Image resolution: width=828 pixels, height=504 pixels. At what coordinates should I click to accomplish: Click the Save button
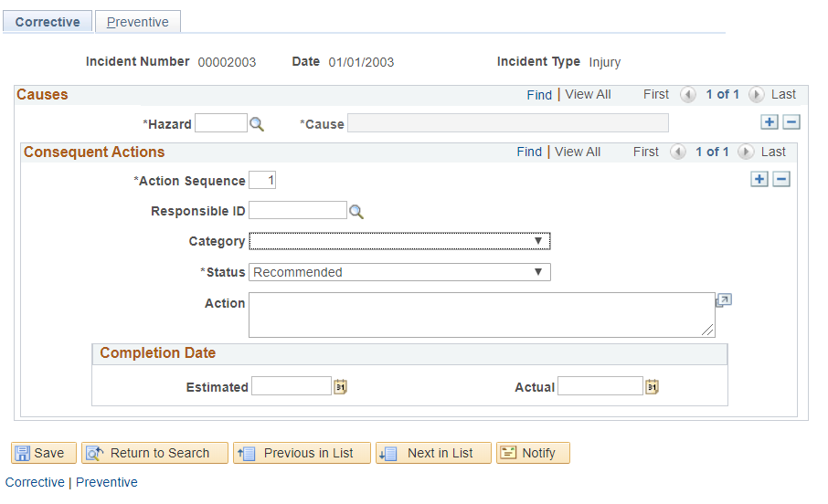tap(44, 453)
